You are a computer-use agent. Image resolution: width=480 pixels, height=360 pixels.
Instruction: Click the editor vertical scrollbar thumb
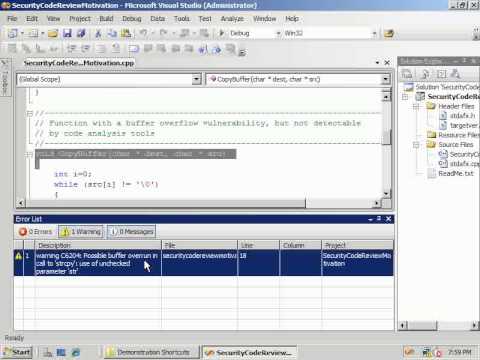tap(386, 136)
